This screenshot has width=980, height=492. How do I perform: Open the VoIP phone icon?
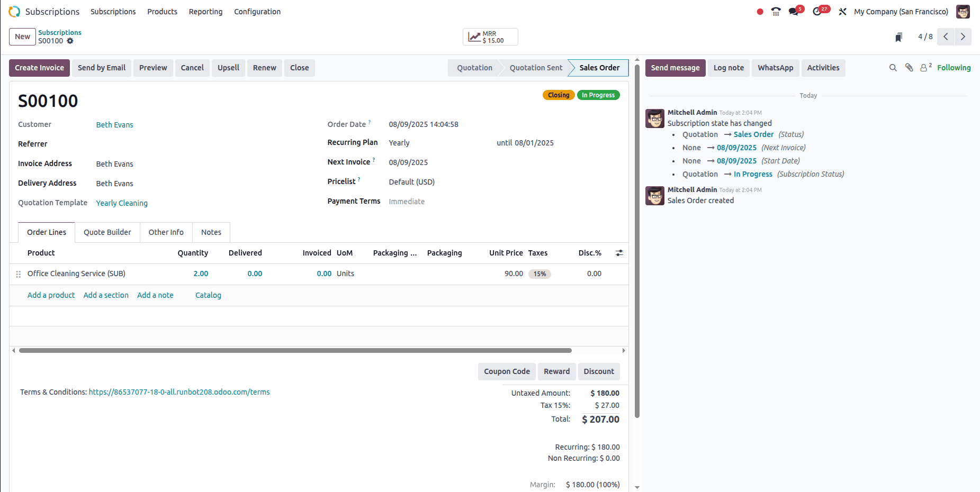776,12
